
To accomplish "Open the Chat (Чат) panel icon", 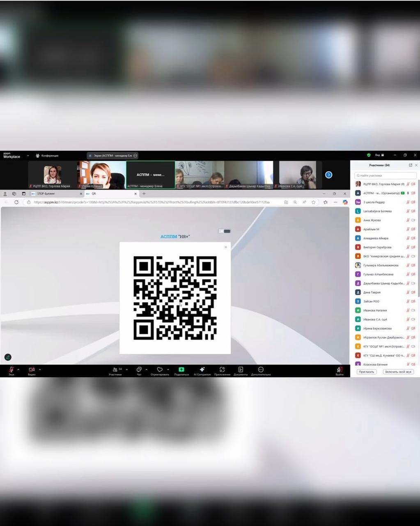I will pos(139,370).
